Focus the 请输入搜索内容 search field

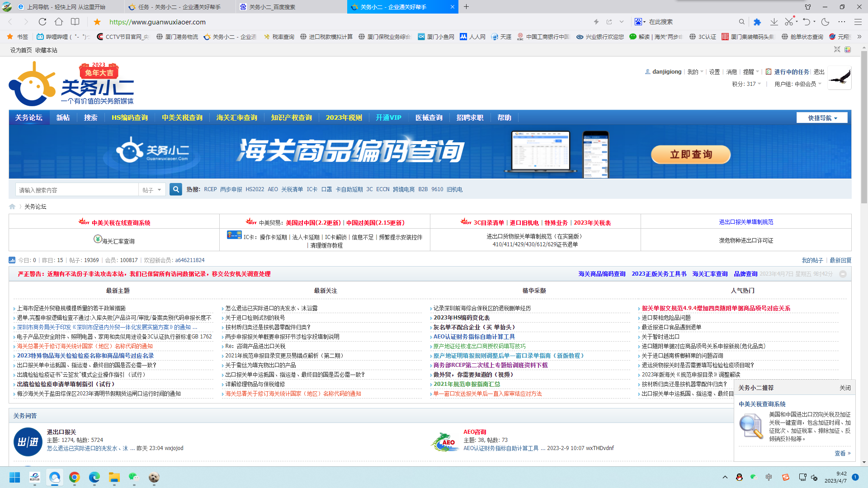pyautogui.click(x=77, y=190)
